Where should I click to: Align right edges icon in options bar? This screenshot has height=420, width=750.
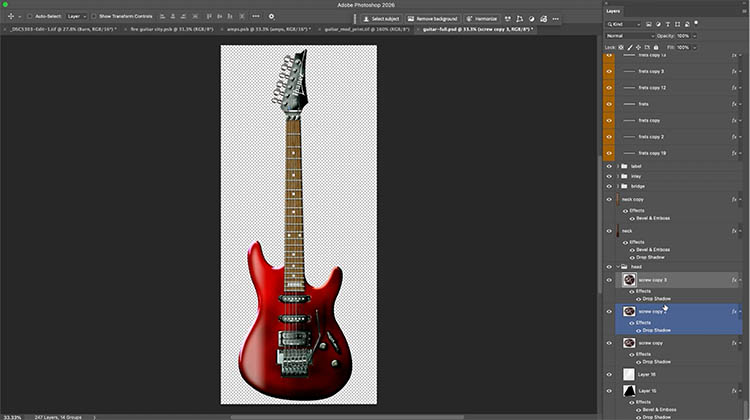point(183,16)
